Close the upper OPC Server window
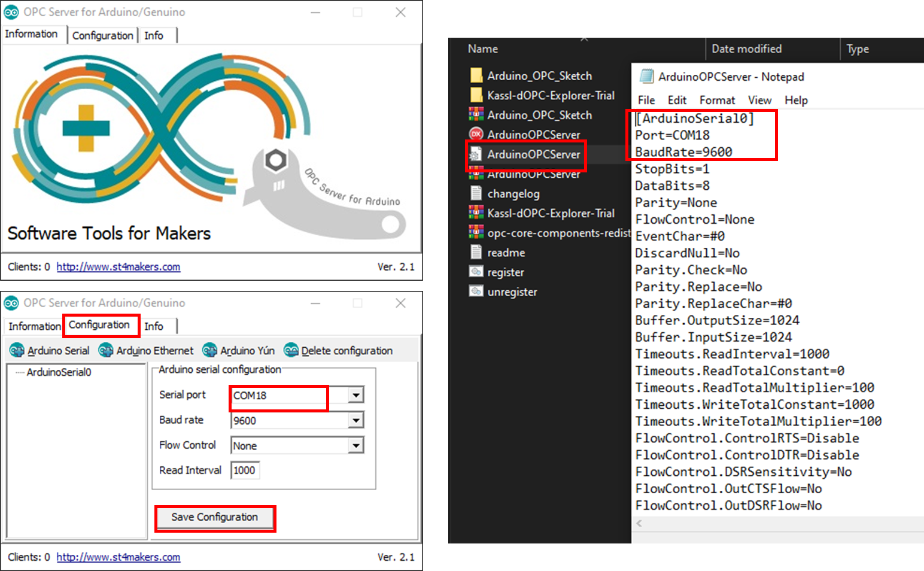The width and height of the screenshot is (924, 571). (400, 12)
